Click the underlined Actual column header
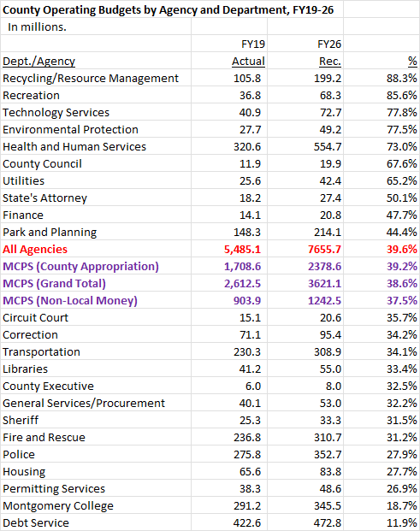Viewport: 420px width, 531px height. pyautogui.click(x=248, y=62)
